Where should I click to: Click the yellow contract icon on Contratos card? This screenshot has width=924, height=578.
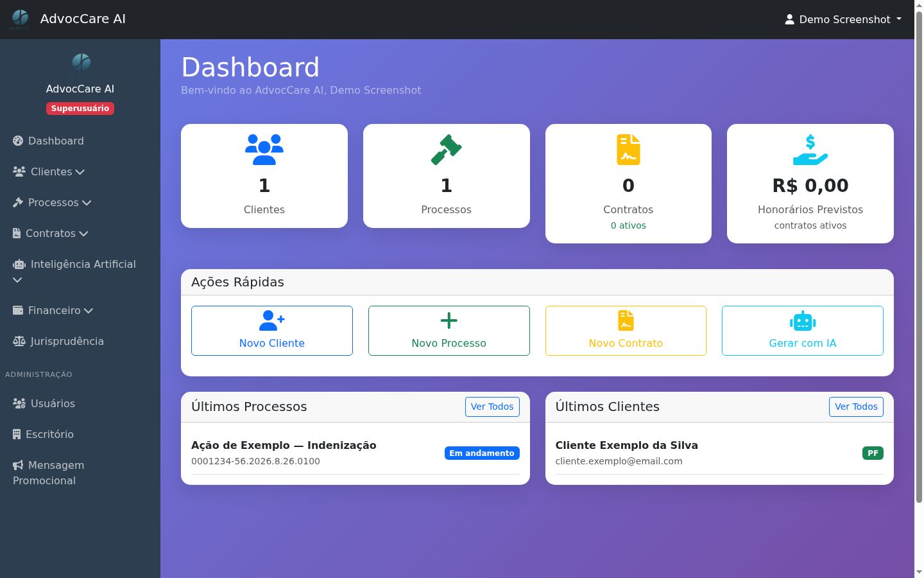point(629,150)
